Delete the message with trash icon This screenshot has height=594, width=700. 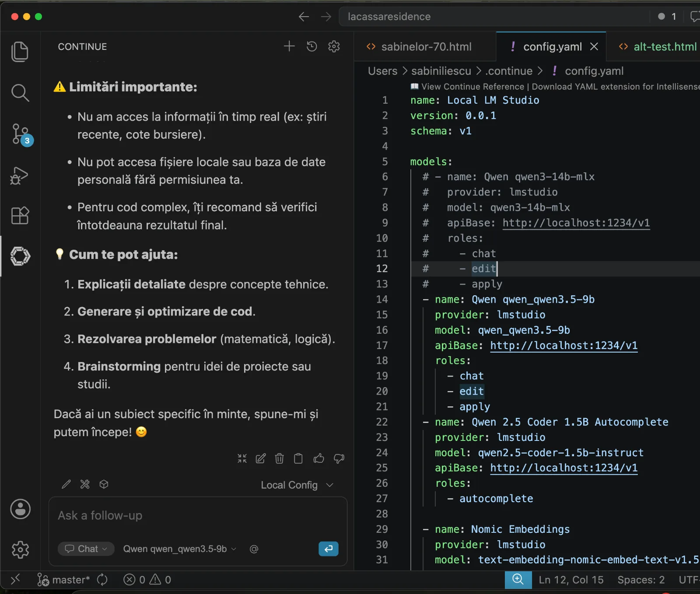coord(279,458)
